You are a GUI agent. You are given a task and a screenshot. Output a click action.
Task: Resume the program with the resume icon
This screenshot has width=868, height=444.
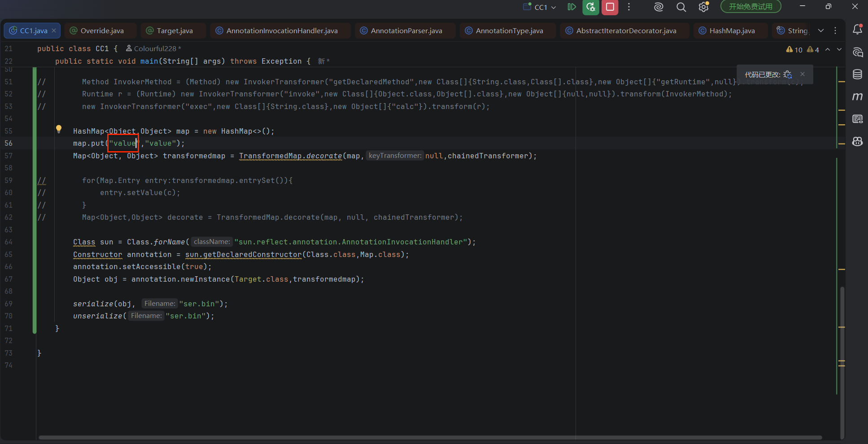[571, 7]
